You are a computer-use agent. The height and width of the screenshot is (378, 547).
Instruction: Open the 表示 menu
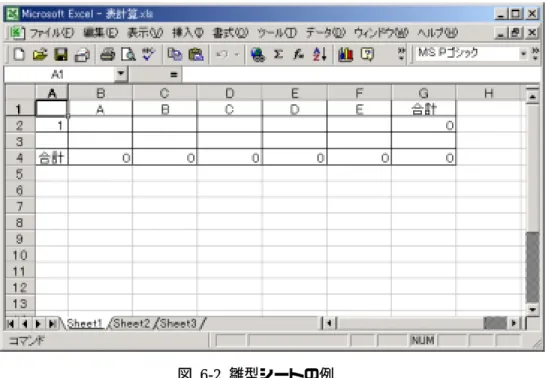tap(145, 33)
